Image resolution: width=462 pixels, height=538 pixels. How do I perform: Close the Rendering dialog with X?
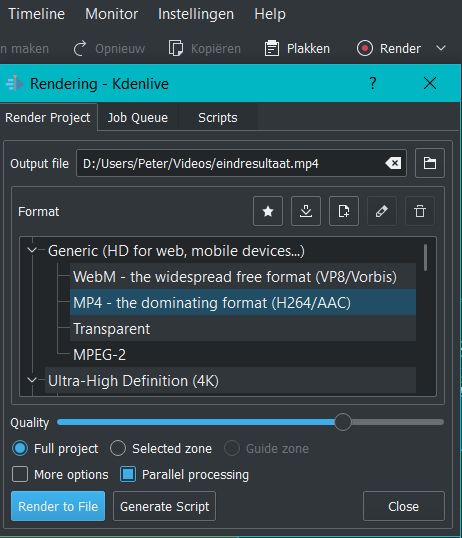pos(430,83)
